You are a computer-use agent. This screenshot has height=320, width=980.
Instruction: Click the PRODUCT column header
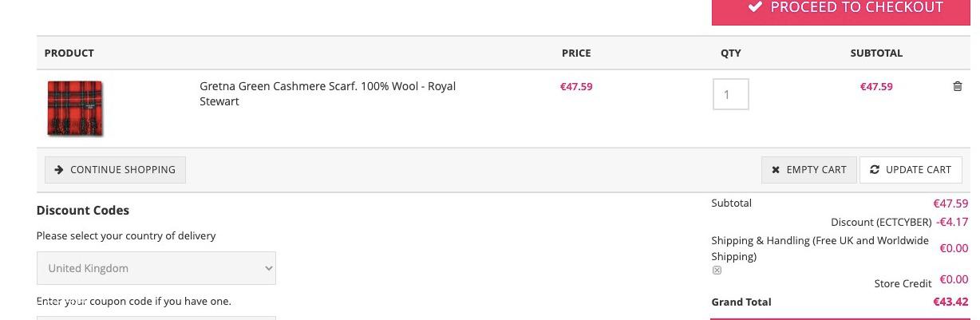pos(69,53)
